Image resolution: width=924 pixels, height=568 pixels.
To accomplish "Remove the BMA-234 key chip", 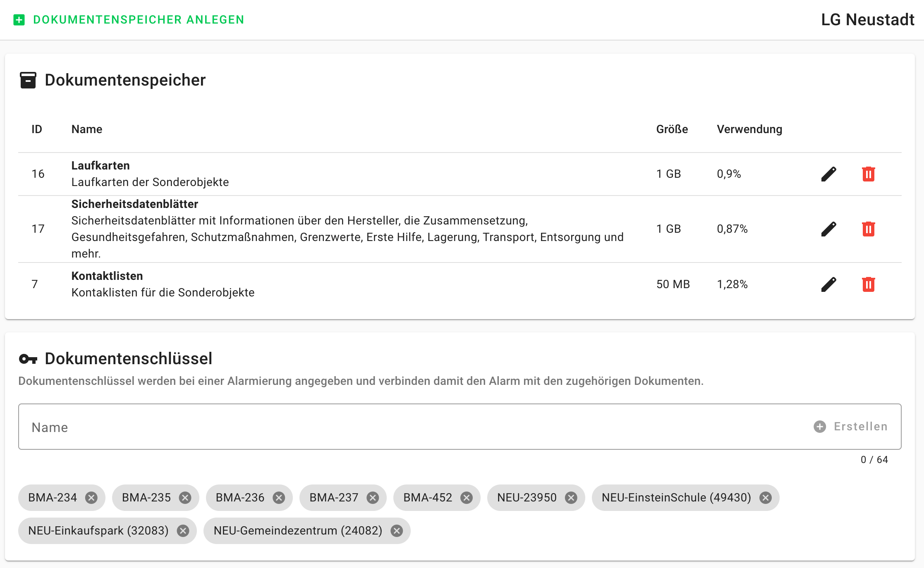I will click(x=91, y=498).
